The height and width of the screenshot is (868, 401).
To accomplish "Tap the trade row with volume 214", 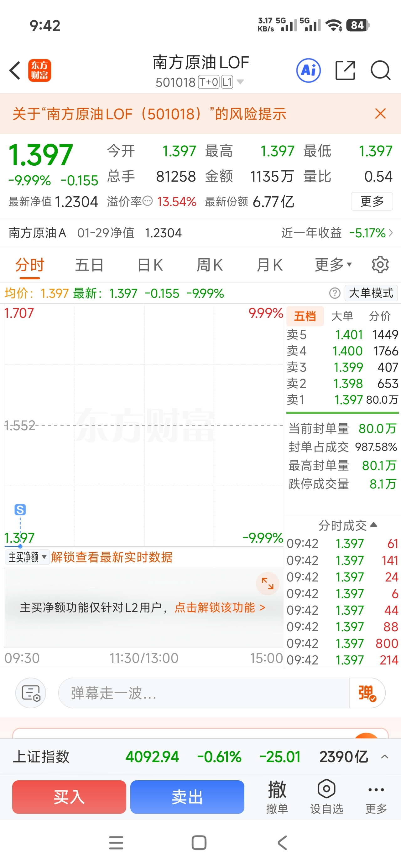I will [342, 660].
